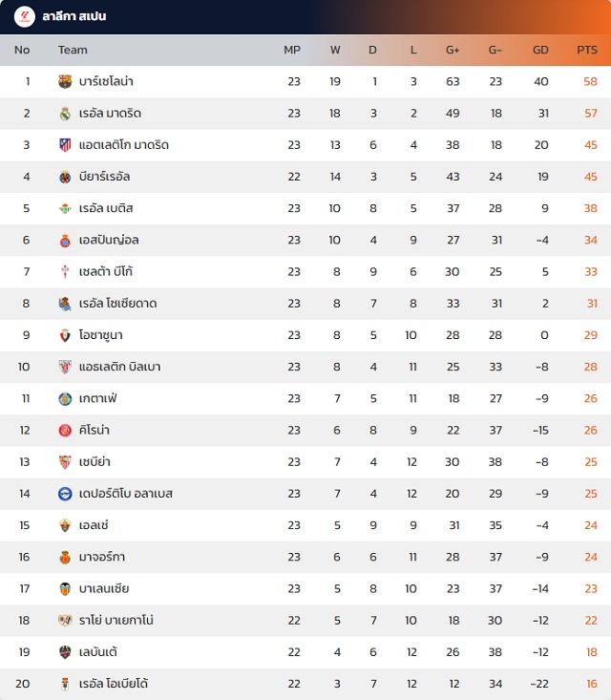
Task: Sort table by GD column header
Action: pyautogui.click(x=540, y=50)
